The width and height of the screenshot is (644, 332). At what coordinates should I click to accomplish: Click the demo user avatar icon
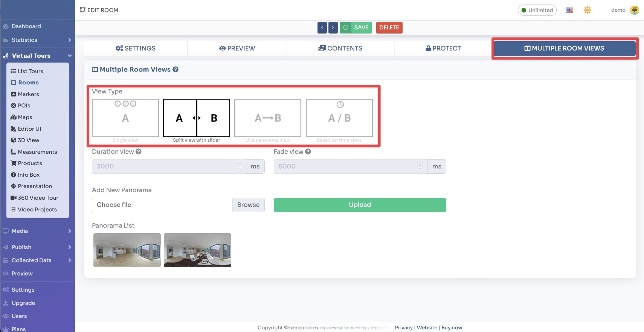click(x=634, y=10)
